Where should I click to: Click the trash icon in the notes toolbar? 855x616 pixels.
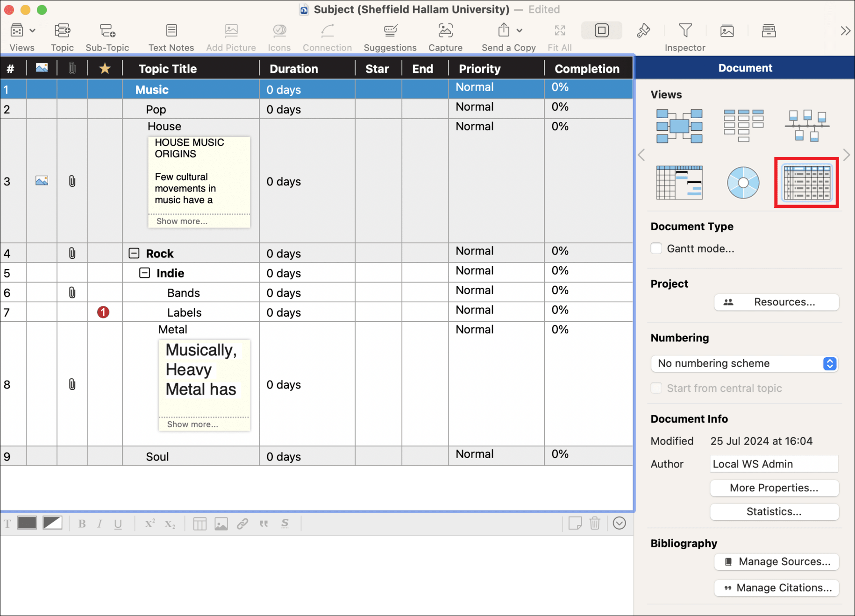[595, 523]
